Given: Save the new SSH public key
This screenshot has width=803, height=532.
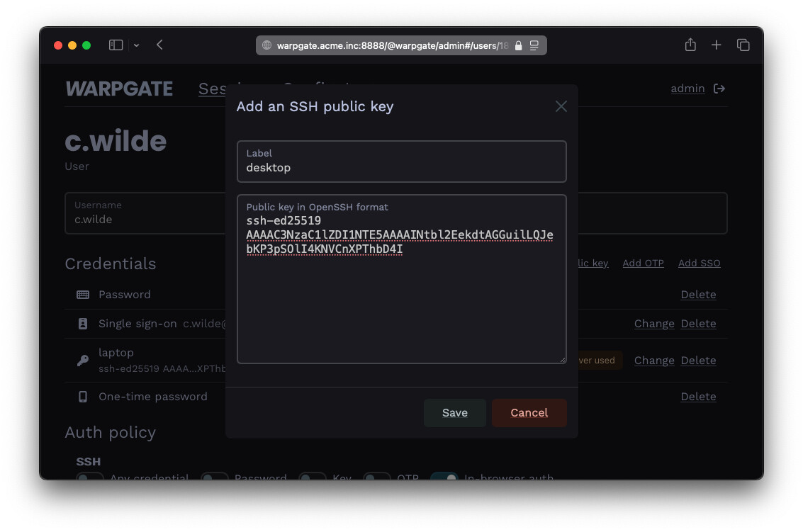Looking at the screenshot, I should click(454, 413).
